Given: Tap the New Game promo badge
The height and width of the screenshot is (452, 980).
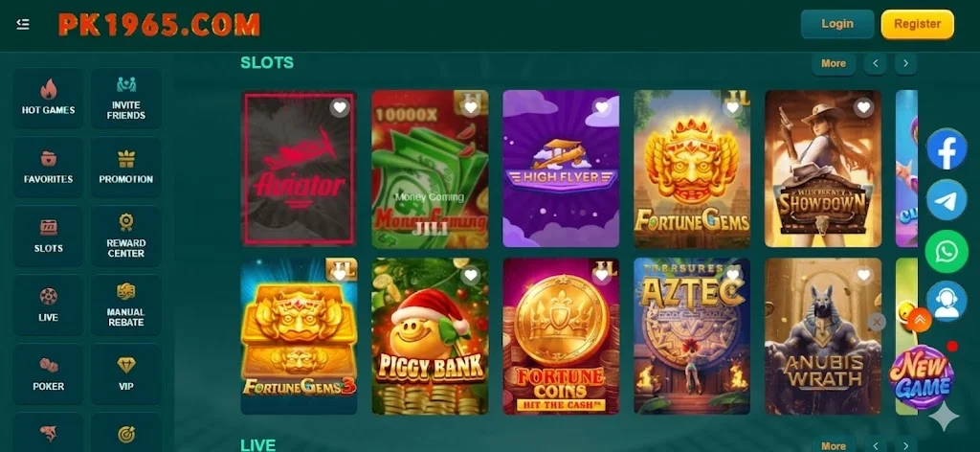Looking at the screenshot, I should [921, 378].
